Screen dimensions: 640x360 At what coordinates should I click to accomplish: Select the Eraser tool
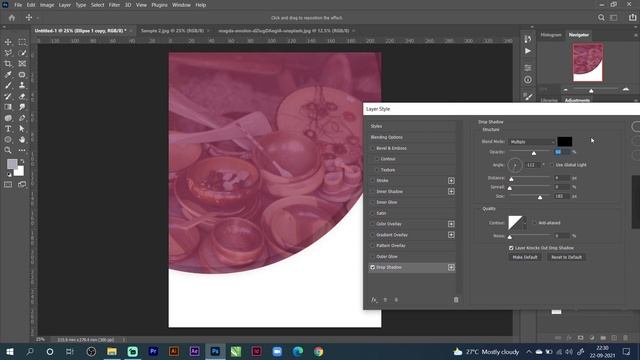[x=22, y=96]
